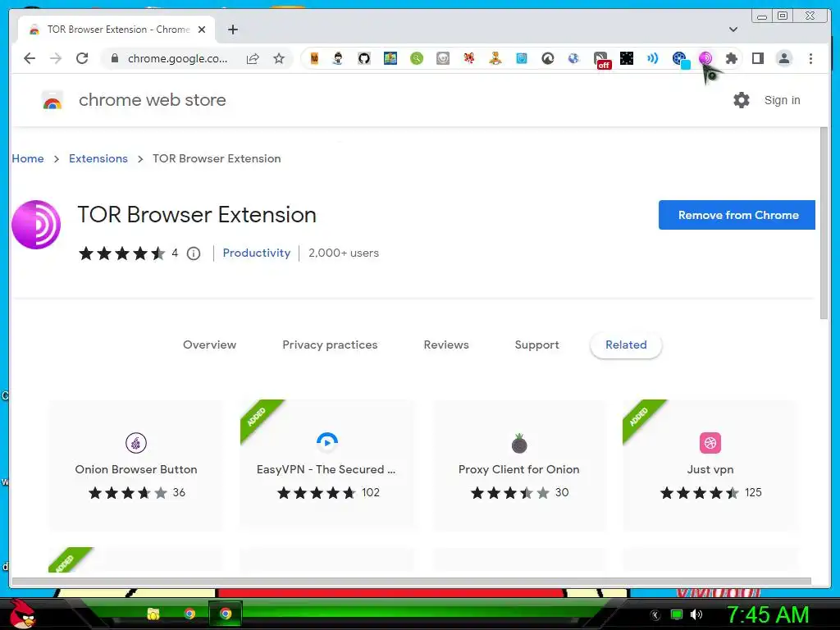Image resolution: width=840 pixels, height=630 pixels.
Task: Go to Extensions breadcrumb link
Action: [98, 158]
